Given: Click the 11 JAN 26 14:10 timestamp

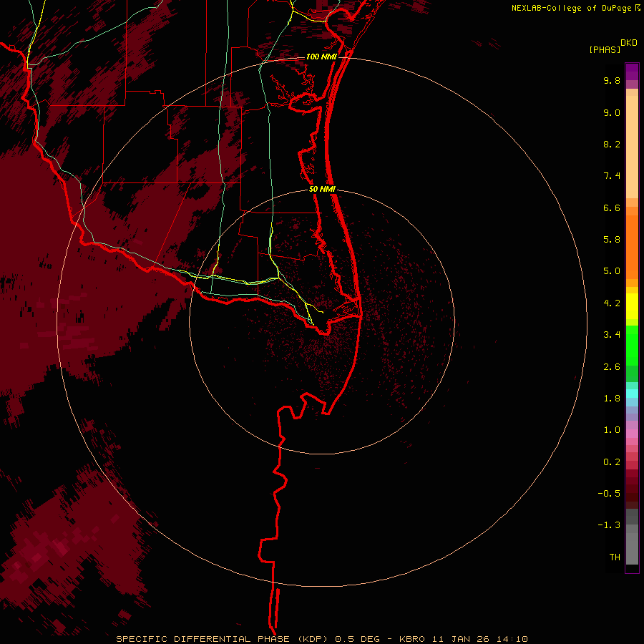Looking at the screenshot, I should click(479, 639).
